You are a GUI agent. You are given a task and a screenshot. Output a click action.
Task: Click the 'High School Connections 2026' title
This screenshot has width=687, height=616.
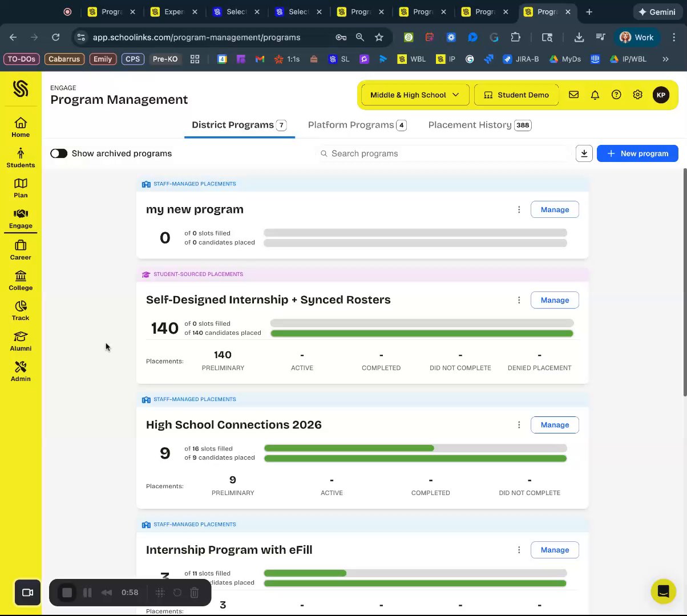tap(234, 425)
